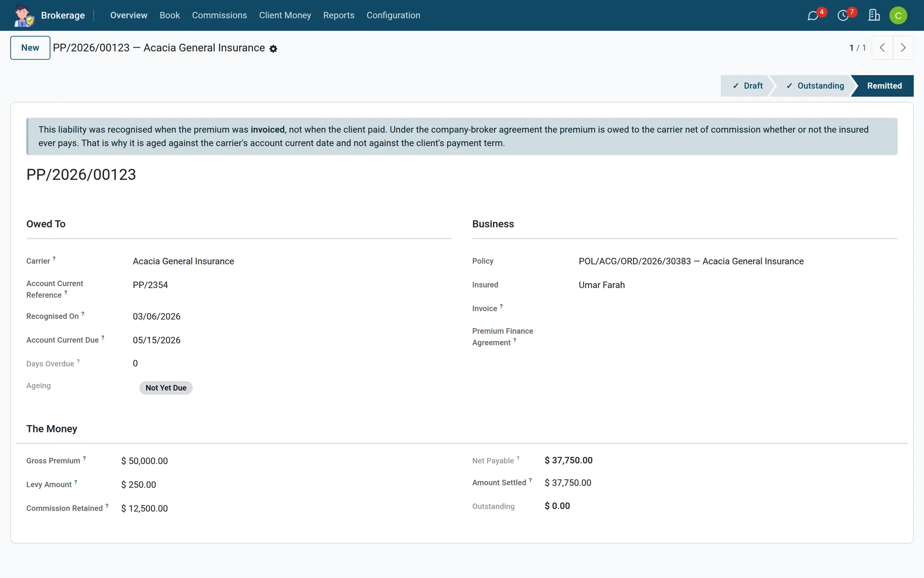924x578 pixels.
Task: Open the activities clock icon
Action: point(843,16)
